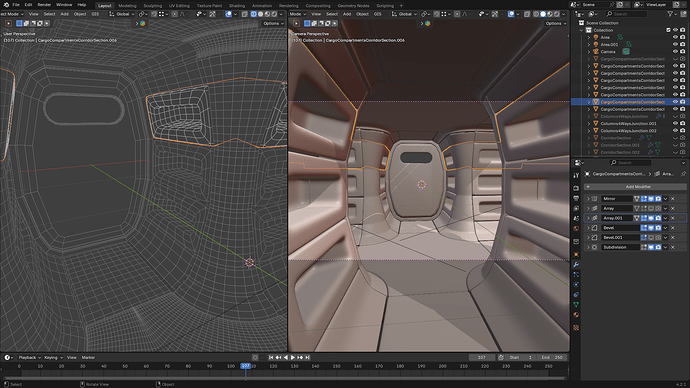
Task: Toggle Subdivision modifier edit mode display
Action: pyautogui.click(x=644, y=247)
